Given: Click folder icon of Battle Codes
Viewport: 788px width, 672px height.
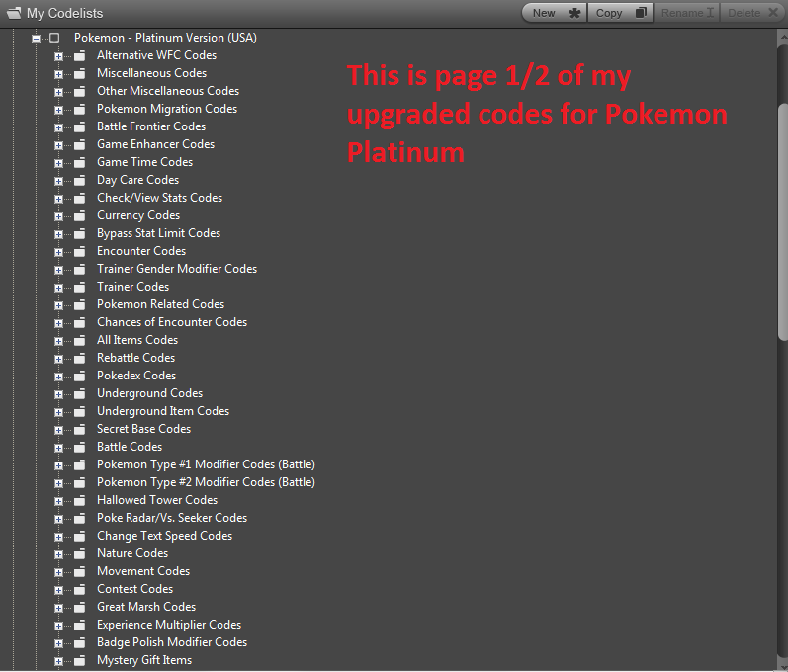Looking at the screenshot, I should tap(79, 448).
